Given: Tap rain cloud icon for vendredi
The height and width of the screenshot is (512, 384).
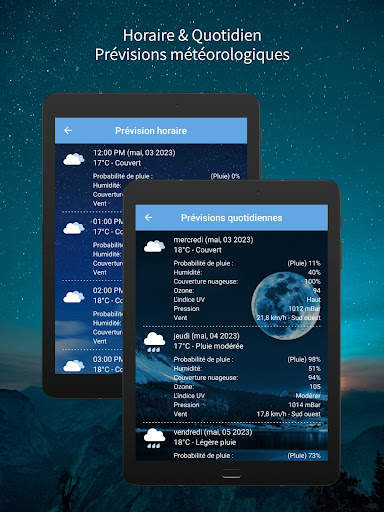Looking at the screenshot, I should 154,438.
